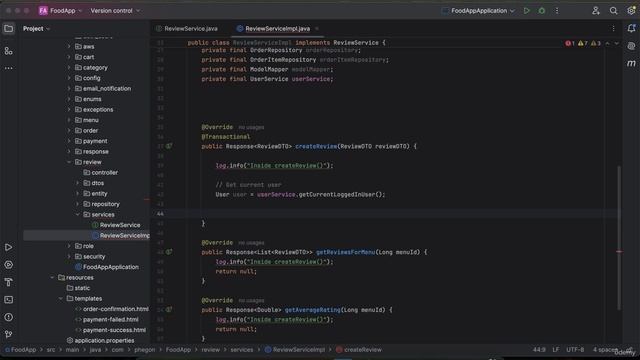Collapse the templates folder

[61, 299]
